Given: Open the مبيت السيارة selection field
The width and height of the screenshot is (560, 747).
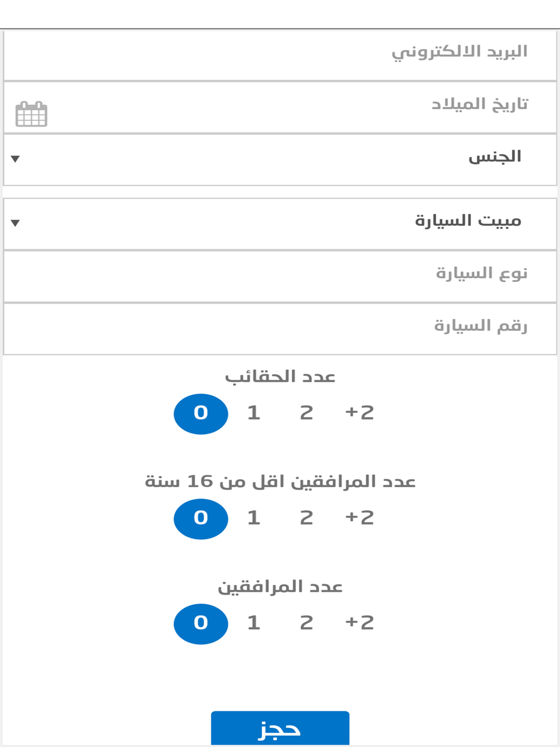Looking at the screenshot, I should coord(280,224).
